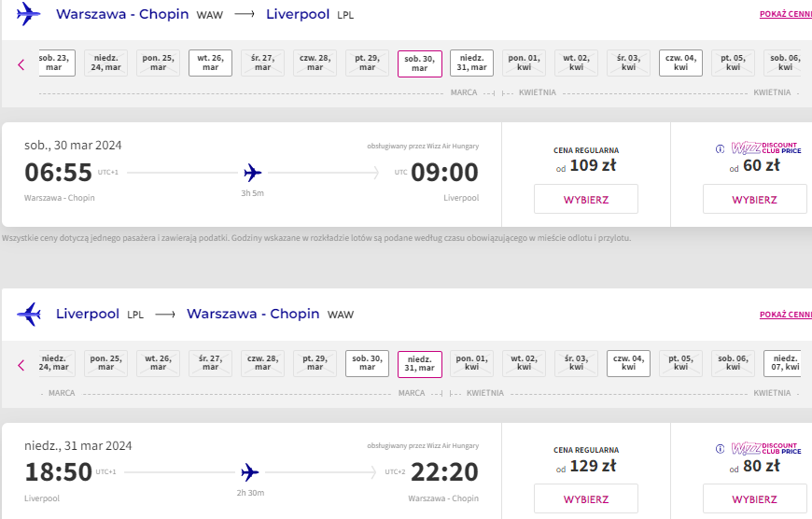Image resolution: width=812 pixels, height=519 pixels.
Task: Click info icon next to return Wizz Discount Club price
Action: (720, 449)
